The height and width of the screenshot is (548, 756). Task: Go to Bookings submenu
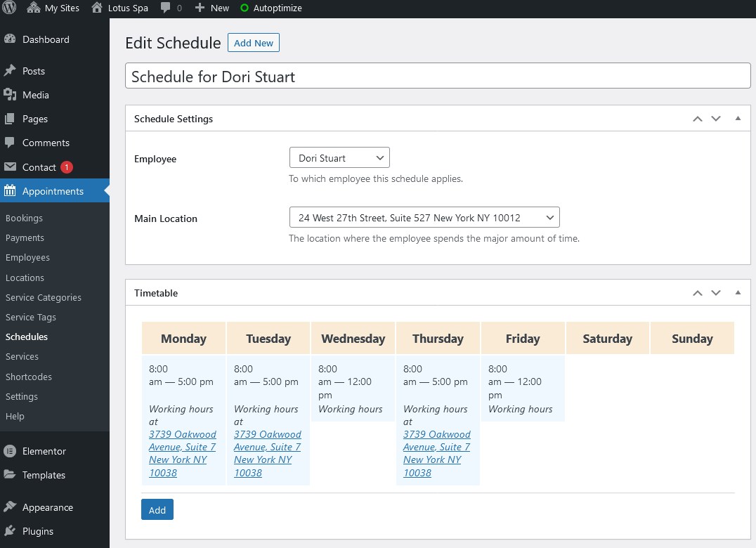pos(24,218)
